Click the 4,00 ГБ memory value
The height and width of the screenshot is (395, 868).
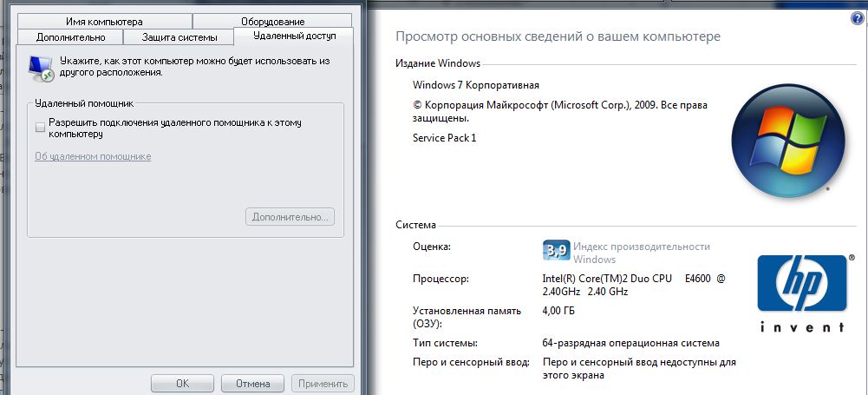558,311
